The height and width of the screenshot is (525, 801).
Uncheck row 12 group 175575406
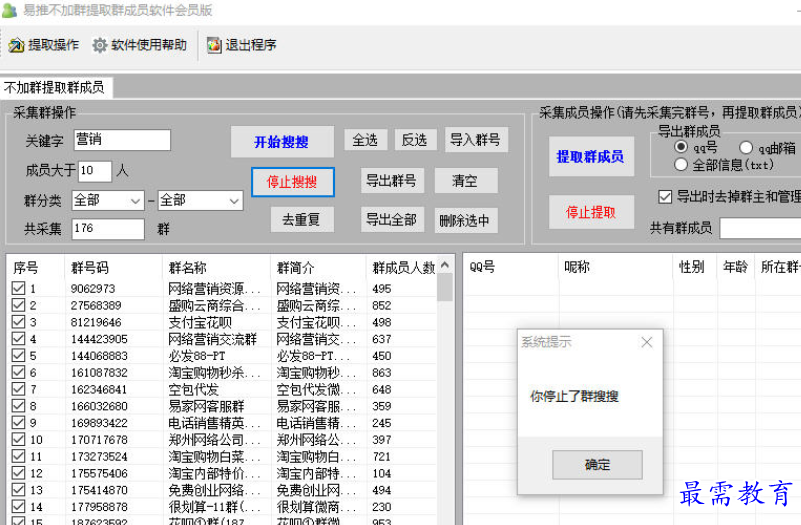click(18, 473)
